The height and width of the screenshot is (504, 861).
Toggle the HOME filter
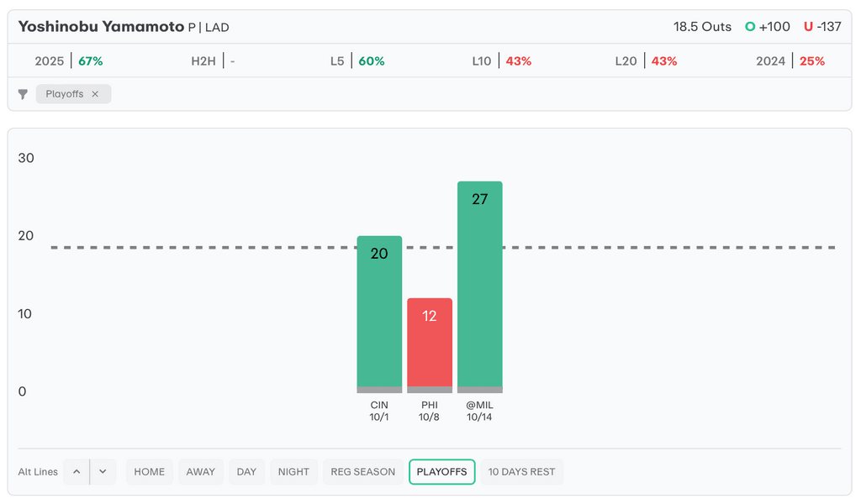click(x=150, y=472)
